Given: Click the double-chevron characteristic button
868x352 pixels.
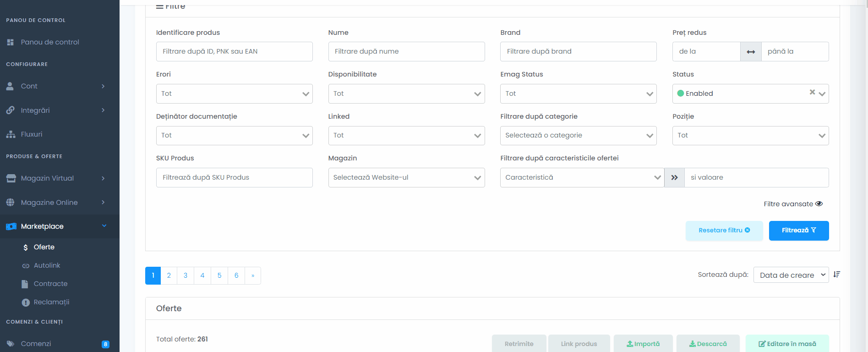Looking at the screenshot, I should pos(674,178).
